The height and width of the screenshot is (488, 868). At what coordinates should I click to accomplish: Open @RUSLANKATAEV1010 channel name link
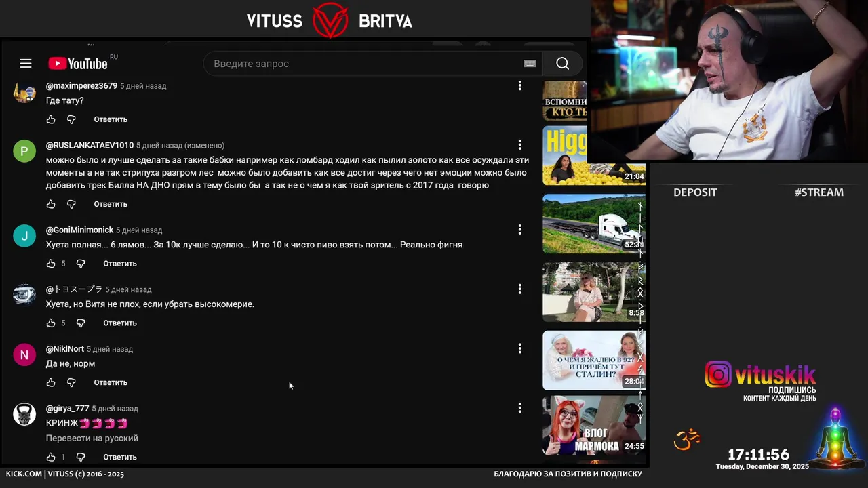coord(90,145)
